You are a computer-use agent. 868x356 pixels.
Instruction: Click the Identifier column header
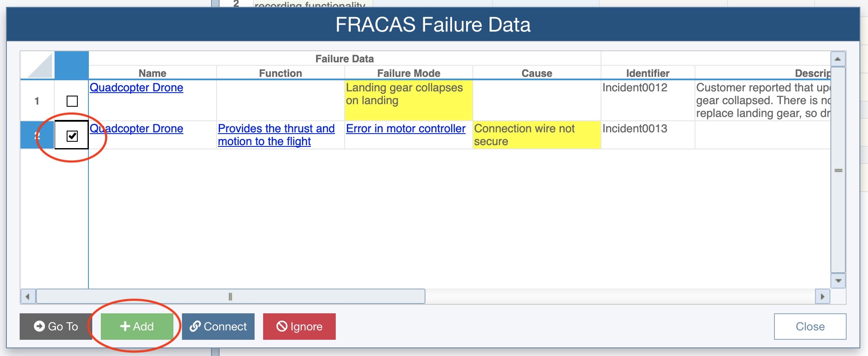coord(648,73)
